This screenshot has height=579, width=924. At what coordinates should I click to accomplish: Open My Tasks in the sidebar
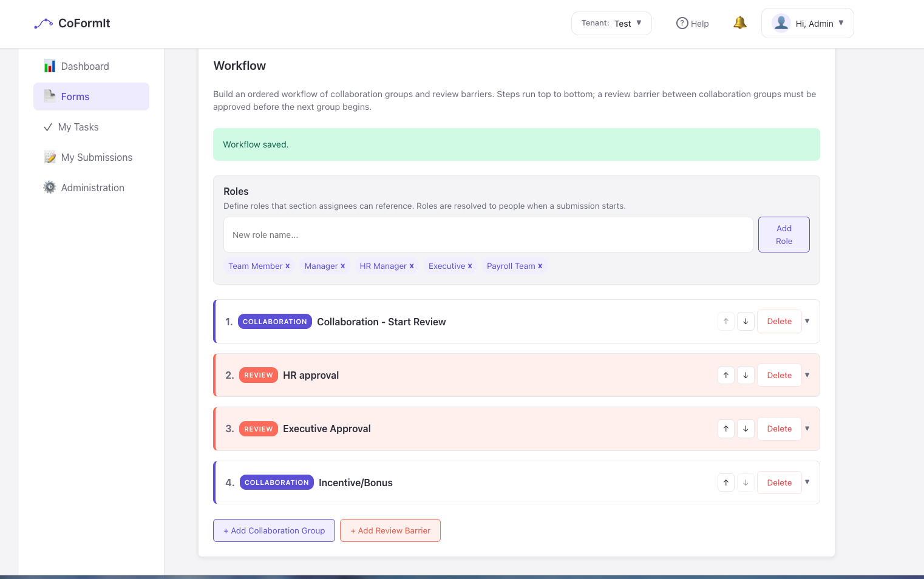(91, 127)
